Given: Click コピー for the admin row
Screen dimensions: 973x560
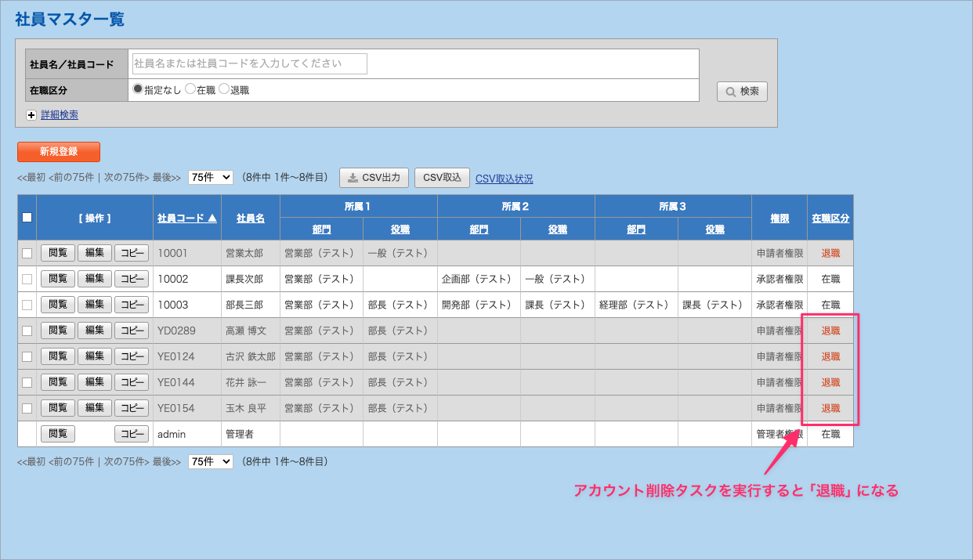Looking at the screenshot, I should click(x=132, y=434).
